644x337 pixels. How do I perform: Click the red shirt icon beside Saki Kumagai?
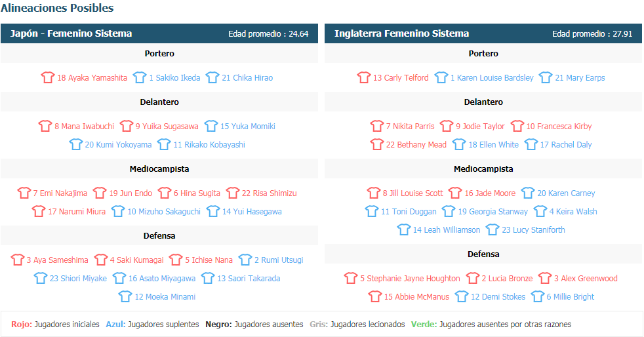[x=100, y=260]
